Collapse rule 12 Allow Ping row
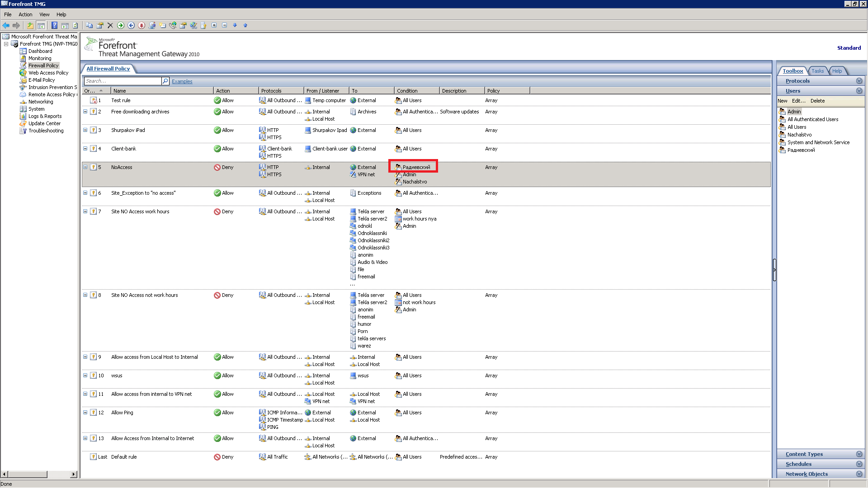This screenshot has height=488, width=868. pyautogui.click(x=85, y=413)
